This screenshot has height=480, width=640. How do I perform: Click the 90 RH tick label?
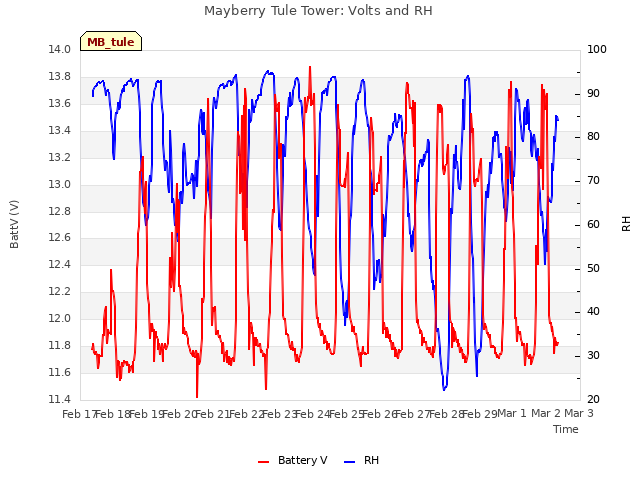(x=593, y=93)
